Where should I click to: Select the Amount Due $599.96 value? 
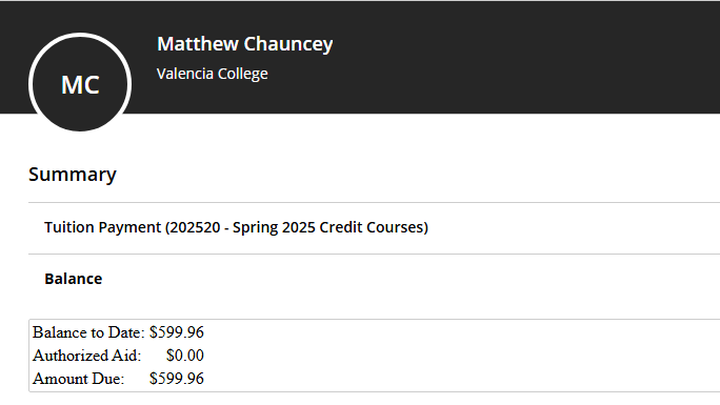(176, 379)
